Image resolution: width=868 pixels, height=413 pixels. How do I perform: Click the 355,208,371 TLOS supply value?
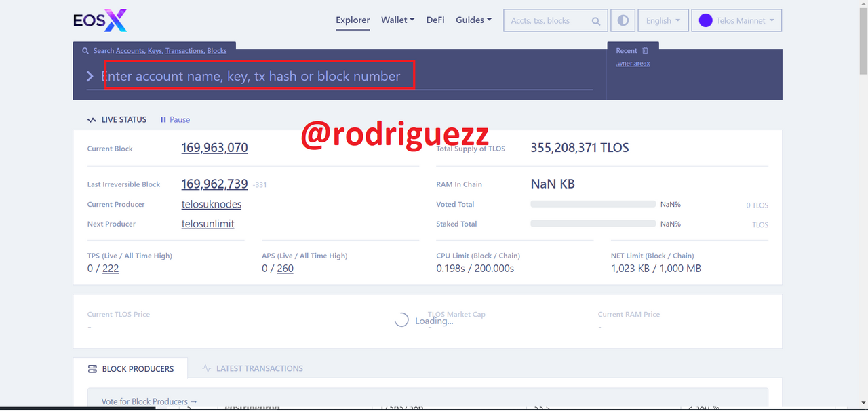[x=580, y=148]
